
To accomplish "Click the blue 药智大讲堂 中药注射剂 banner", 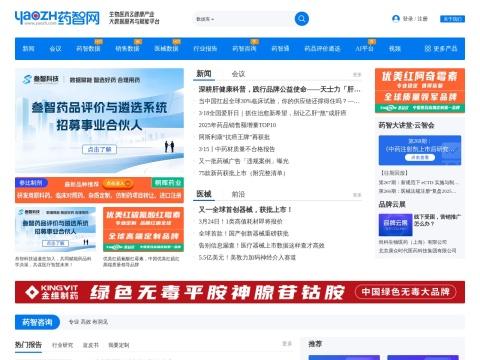I will (x=420, y=150).
